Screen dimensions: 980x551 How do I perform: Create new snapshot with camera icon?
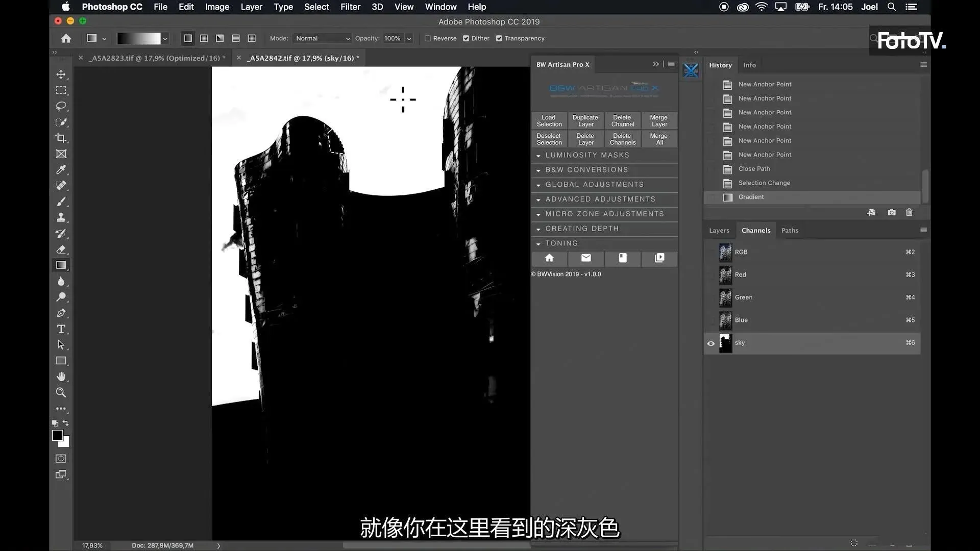click(891, 212)
